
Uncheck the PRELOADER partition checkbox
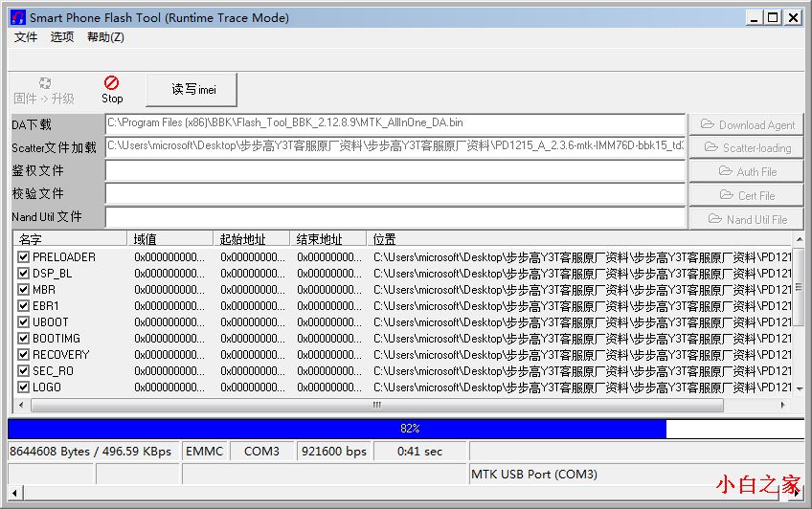23,256
